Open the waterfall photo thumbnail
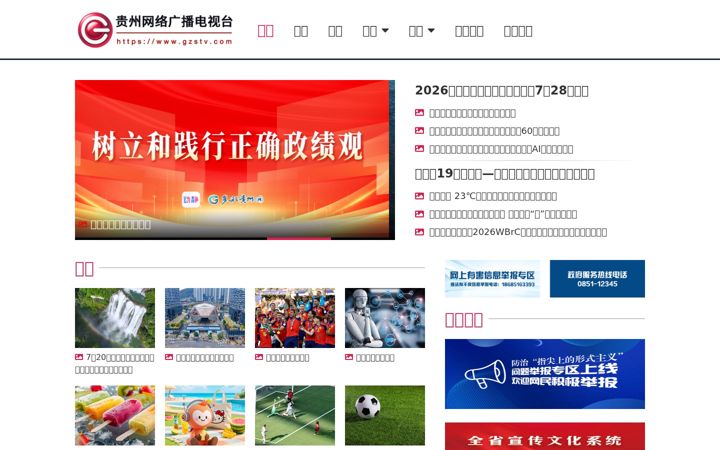This screenshot has height=450, width=720. pos(115,318)
